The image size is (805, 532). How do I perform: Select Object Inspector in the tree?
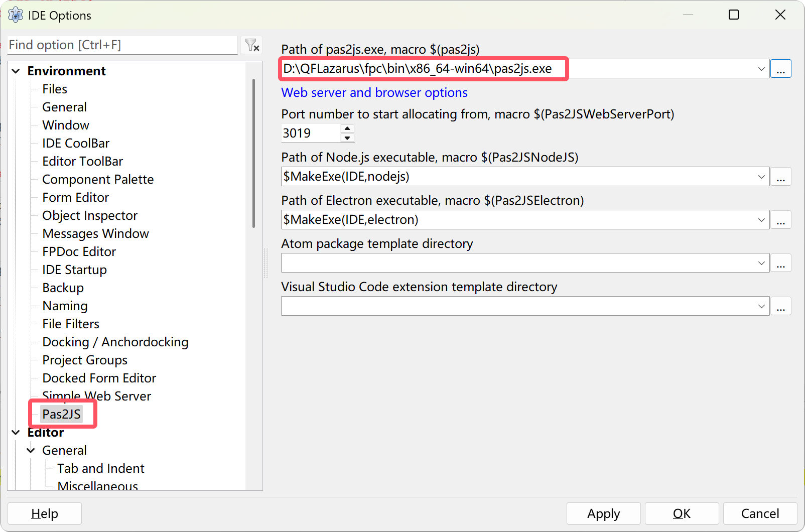point(90,216)
